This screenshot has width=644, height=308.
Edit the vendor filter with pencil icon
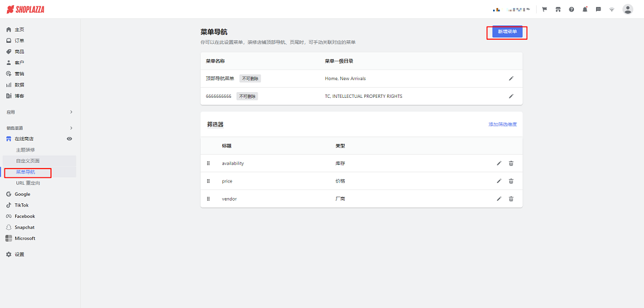tap(499, 199)
